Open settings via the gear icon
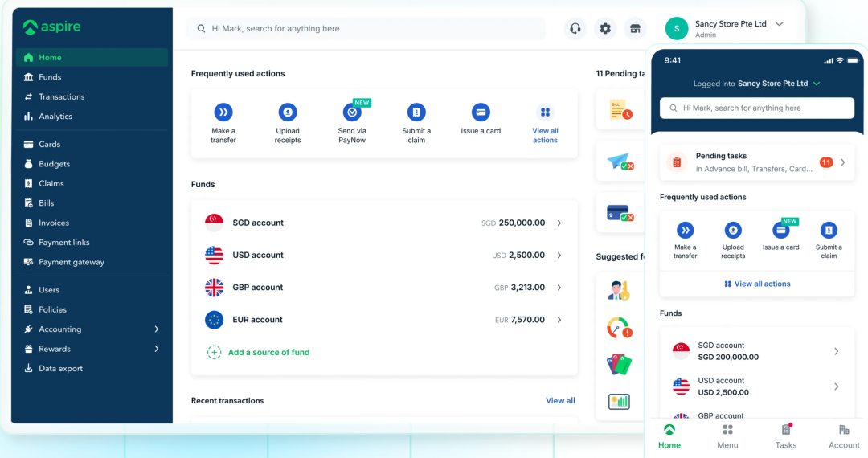868x458 pixels. pos(605,29)
